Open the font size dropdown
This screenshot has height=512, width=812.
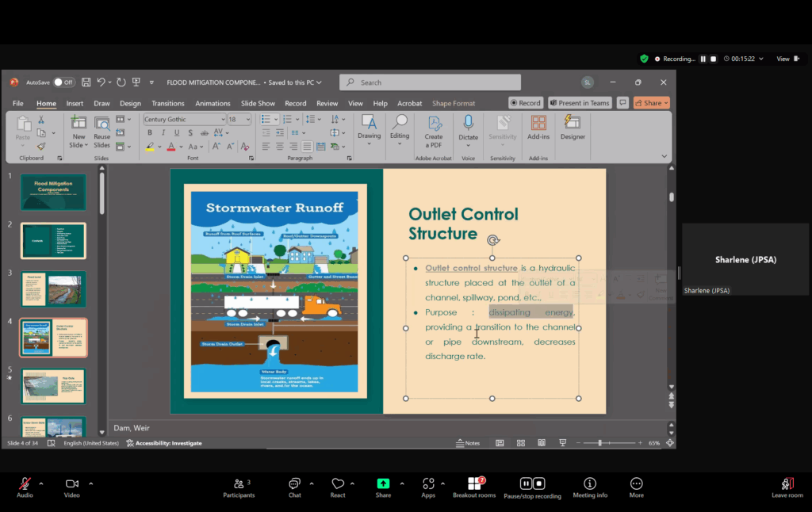(x=248, y=120)
